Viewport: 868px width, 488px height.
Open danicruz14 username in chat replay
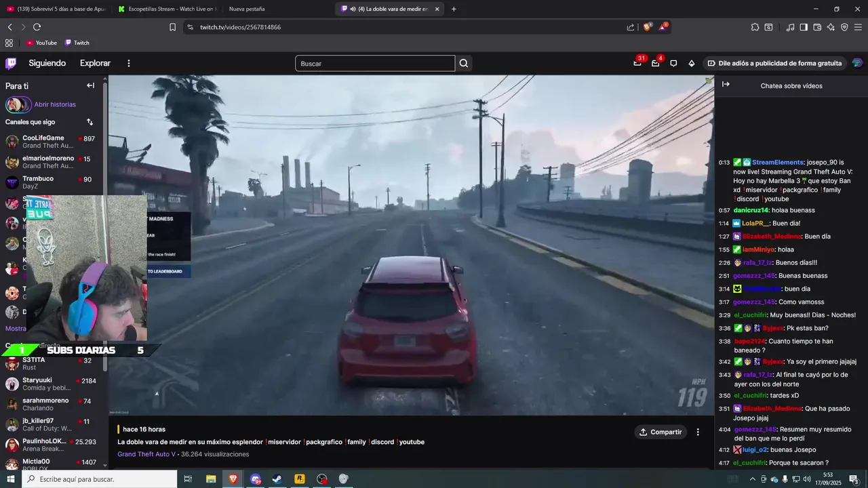751,210
